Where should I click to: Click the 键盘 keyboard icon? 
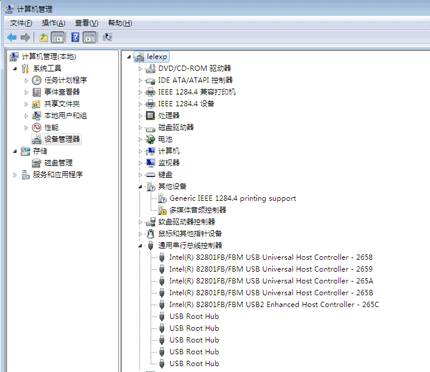[151, 175]
